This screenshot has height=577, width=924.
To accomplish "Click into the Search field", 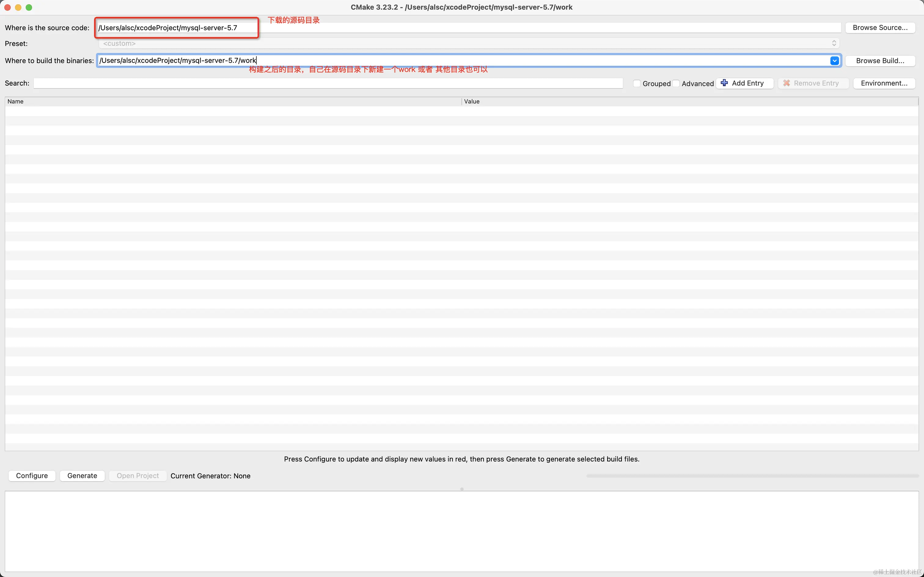I will pyautogui.click(x=328, y=83).
